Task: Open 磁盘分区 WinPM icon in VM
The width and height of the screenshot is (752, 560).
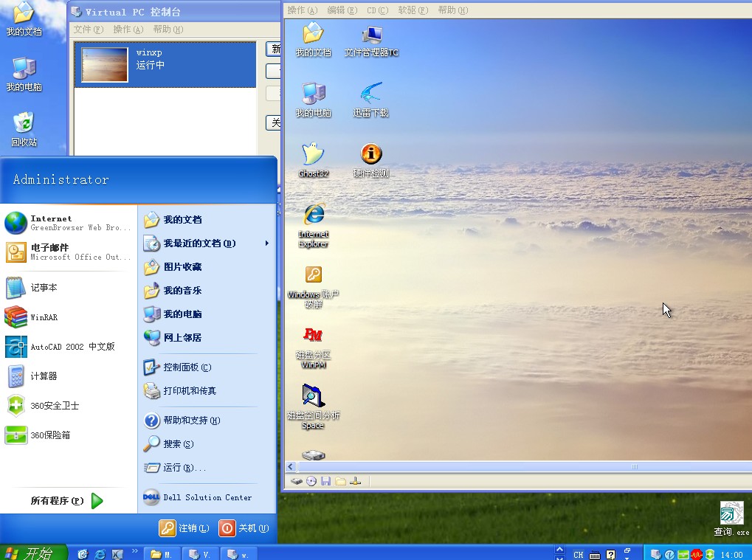Action: tap(313, 347)
